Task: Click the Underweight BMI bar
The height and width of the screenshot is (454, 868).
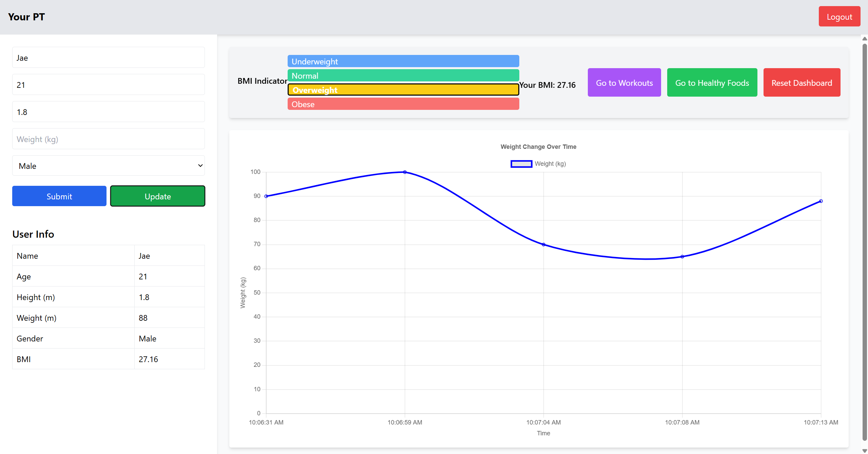Action: coord(403,61)
